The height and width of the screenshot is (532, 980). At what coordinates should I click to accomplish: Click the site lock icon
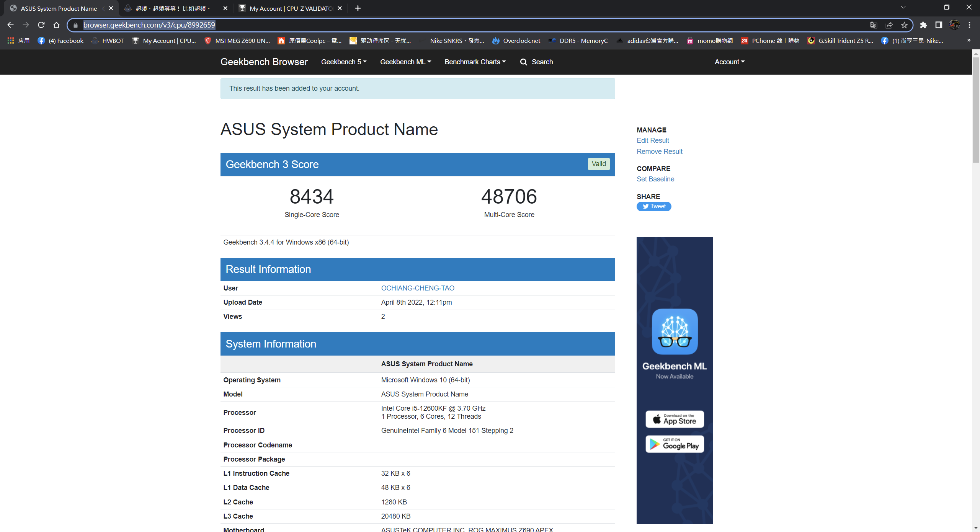[x=75, y=25]
